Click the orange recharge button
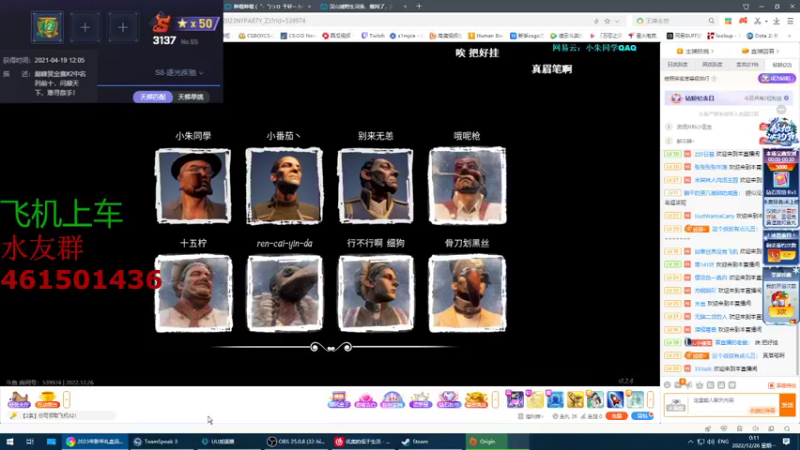This screenshot has width=800, height=450. click(x=617, y=416)
